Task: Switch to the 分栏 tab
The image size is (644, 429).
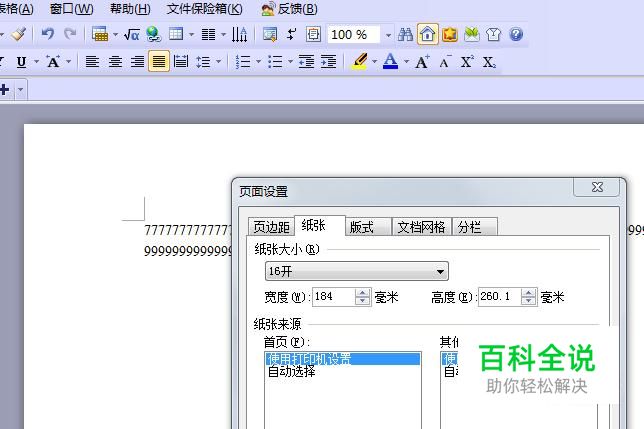Action: pos(475,227)
